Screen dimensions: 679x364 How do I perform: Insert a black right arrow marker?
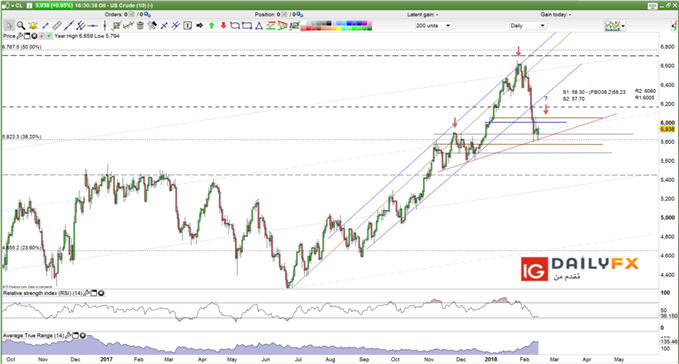point(200,26)
